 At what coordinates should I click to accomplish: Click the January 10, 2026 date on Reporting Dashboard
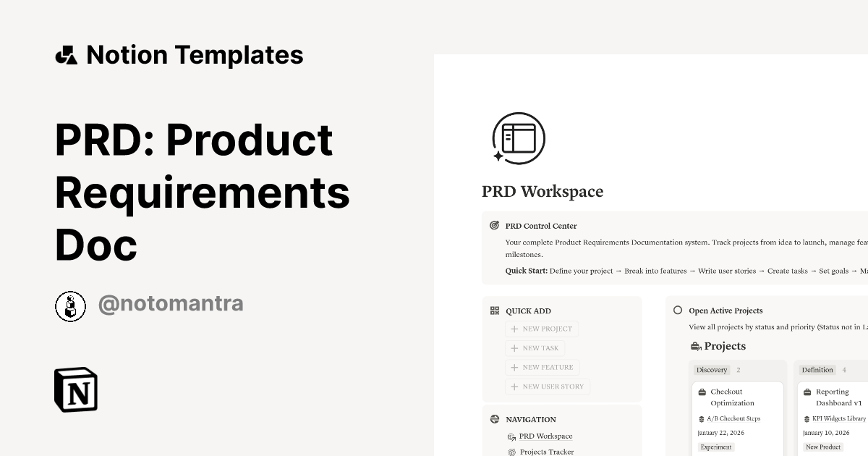[x=825, y=432]
